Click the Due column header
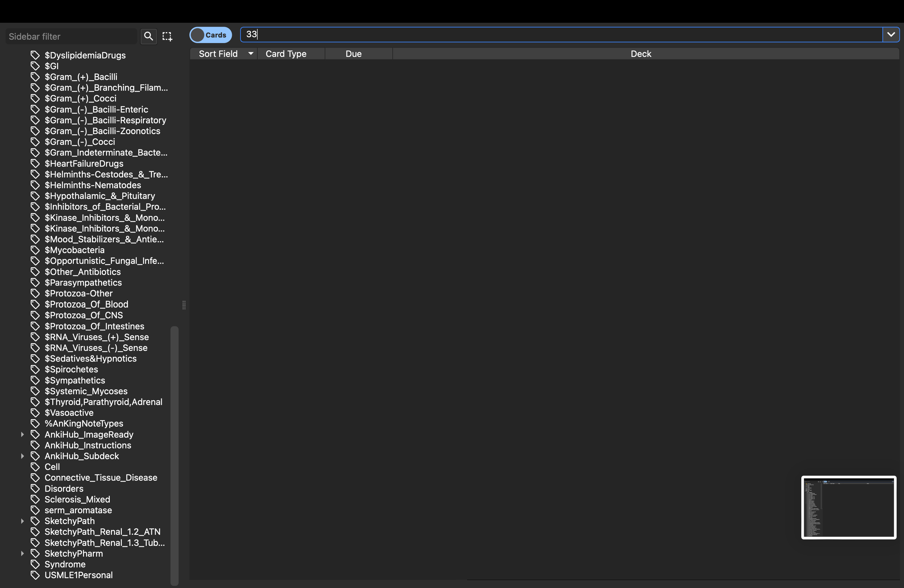Screen dimensions: 904x588 [x=353, y=54]
